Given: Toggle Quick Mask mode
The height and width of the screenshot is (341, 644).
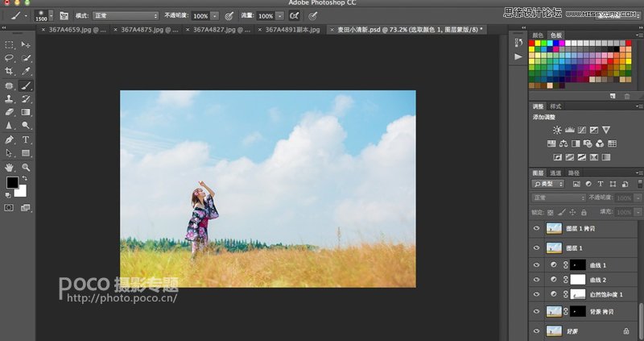Looking at the screenshot, I should click(x=9, y=208).
